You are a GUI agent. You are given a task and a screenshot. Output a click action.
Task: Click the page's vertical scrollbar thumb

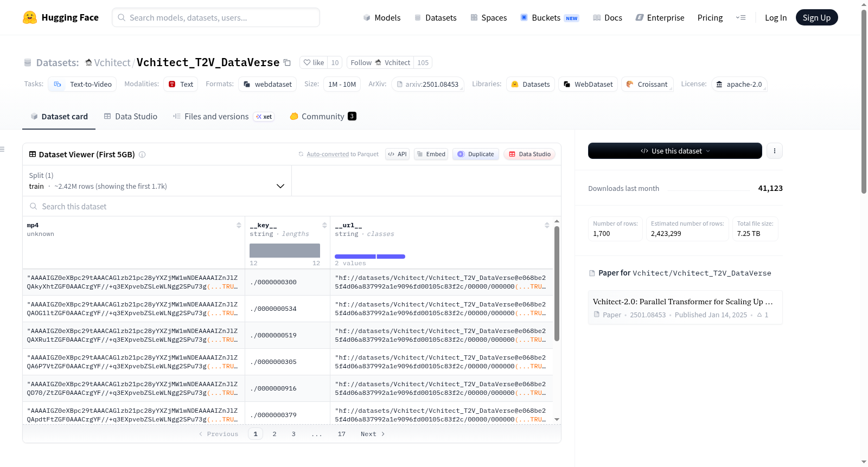click(x=864, y=101)
